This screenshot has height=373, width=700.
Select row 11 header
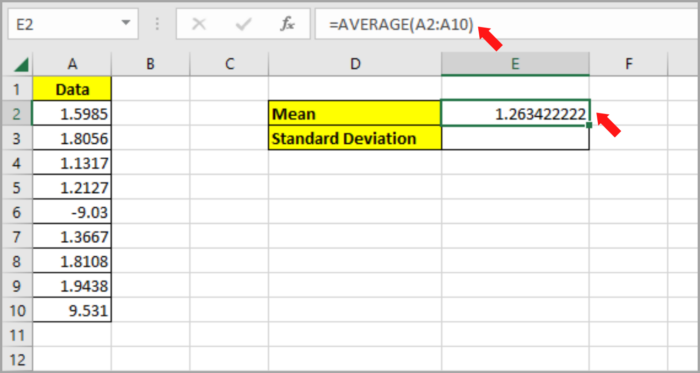[17, 335]
